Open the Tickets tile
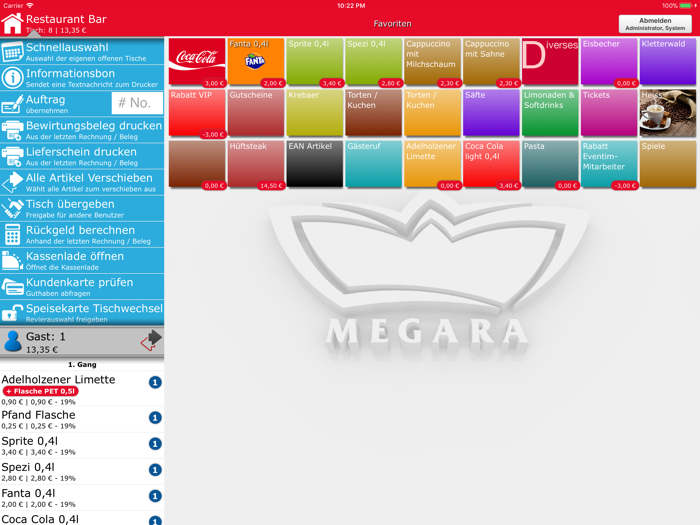The image size is (700, 525). (x=609, y=113)
